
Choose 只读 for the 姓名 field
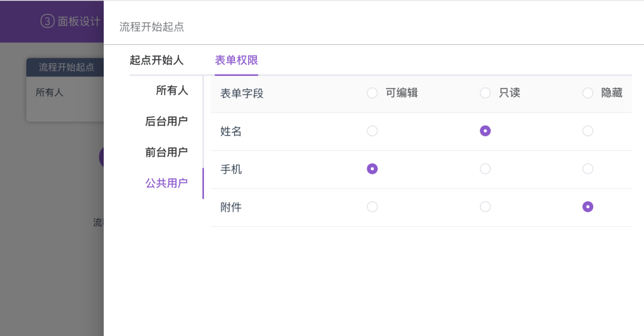pos(485,131)
